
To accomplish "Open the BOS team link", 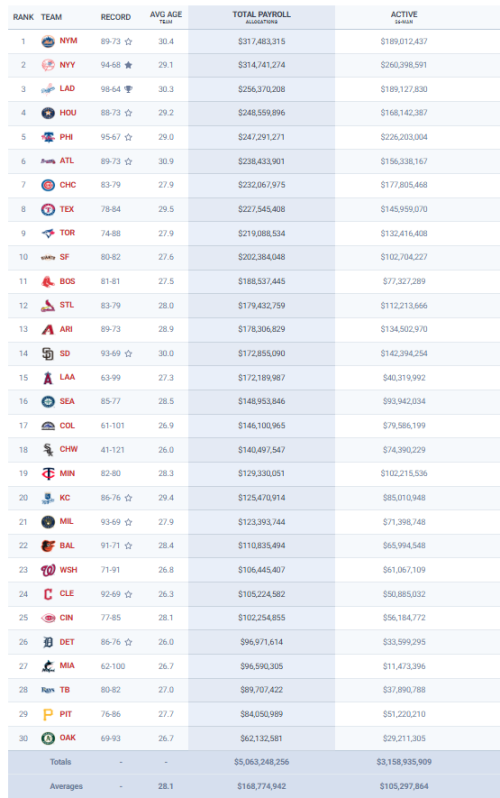I will (67, 281).
